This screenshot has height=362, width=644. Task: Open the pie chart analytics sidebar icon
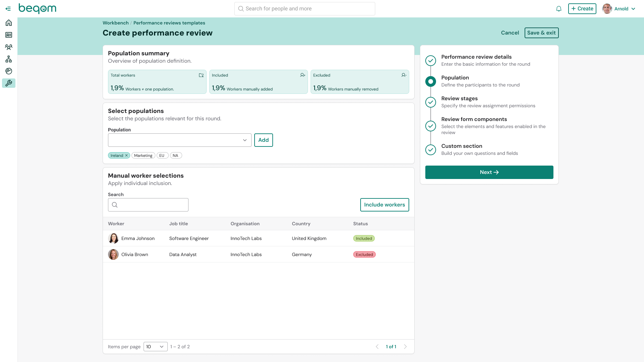click(x=9, y=71)
